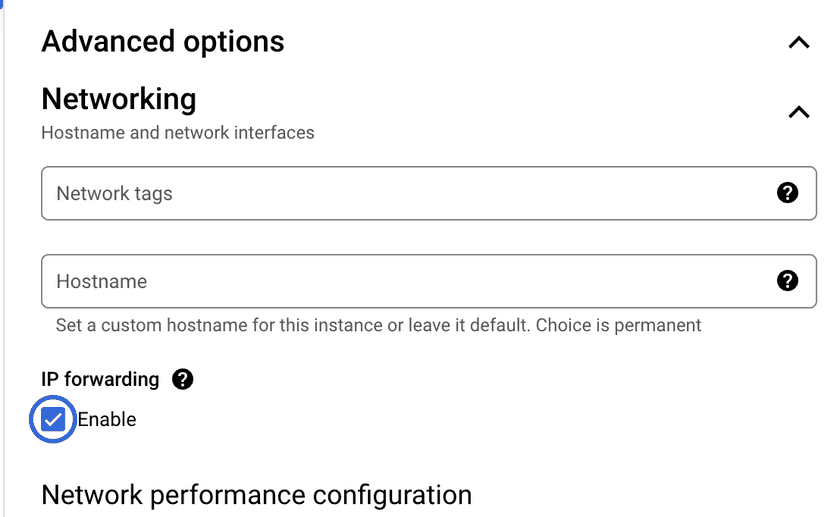Viewport: 840px width, 517px height.
Task: Click the IP forwarding label text
Action: pyautogui.click(x=100, y=379)
